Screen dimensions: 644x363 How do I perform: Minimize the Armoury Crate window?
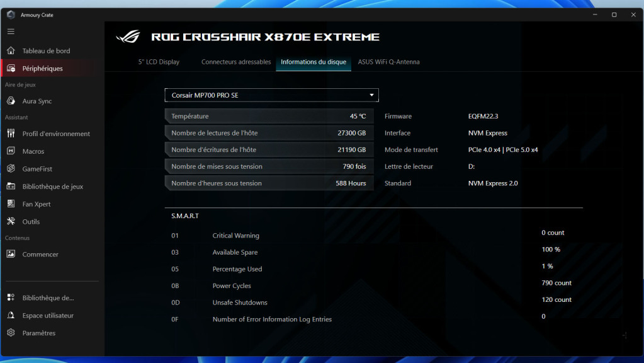pyautogui.click(x=595, y=14)
